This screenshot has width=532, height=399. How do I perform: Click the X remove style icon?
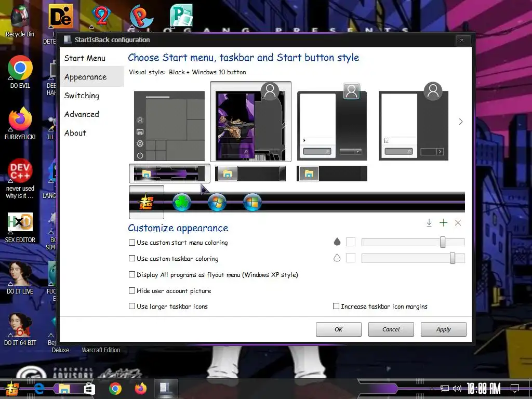458,223
